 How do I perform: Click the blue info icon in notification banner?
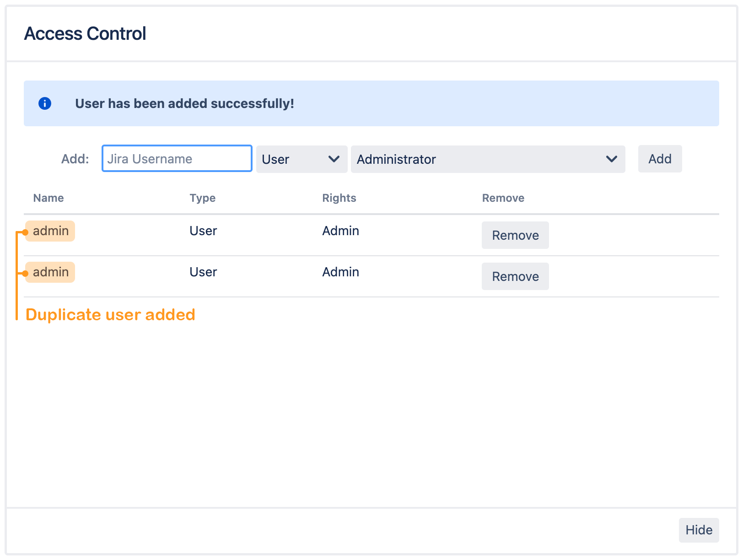point(45,103)
